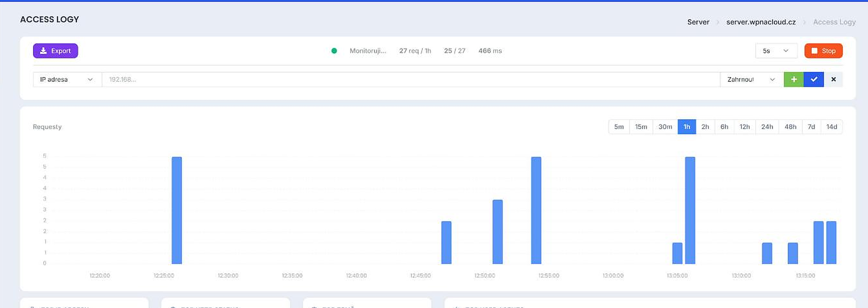Click the 13:00:00 axis label
This screenshot has height=308, width=868.
613,276
